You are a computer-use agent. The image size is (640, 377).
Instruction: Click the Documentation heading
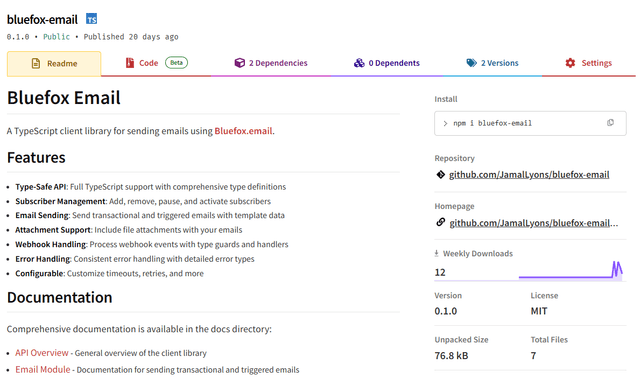60,297
